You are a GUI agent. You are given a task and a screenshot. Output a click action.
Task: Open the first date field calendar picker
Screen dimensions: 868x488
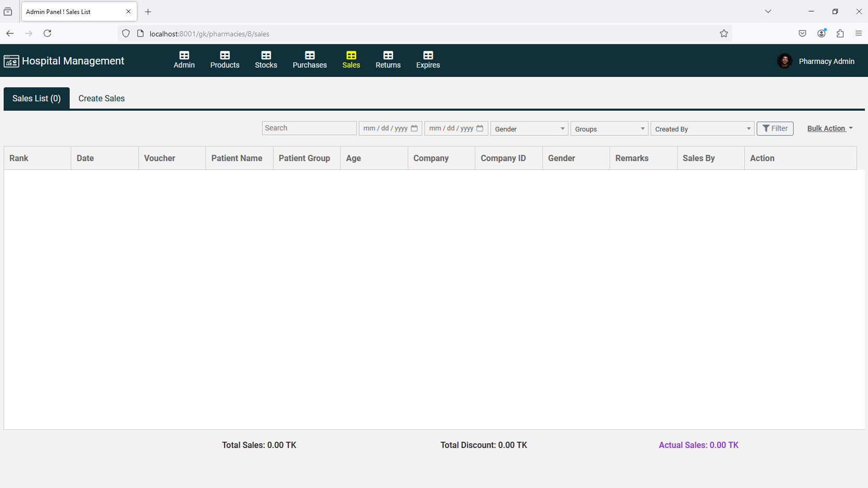tap(414, 128)
